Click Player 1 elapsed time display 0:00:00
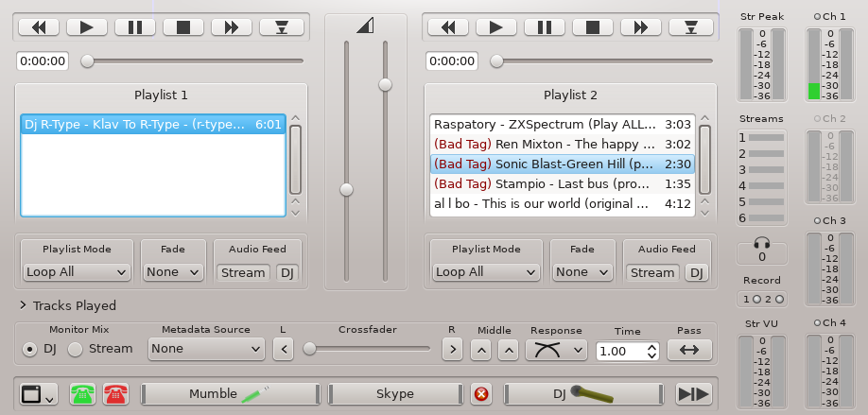Viewport: 868px width, 415px height. click(x=43, y=61)
